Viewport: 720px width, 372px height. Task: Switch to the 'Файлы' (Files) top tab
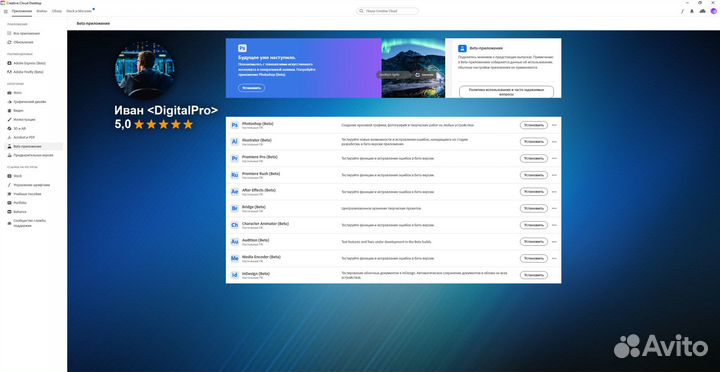click(41, 11)
